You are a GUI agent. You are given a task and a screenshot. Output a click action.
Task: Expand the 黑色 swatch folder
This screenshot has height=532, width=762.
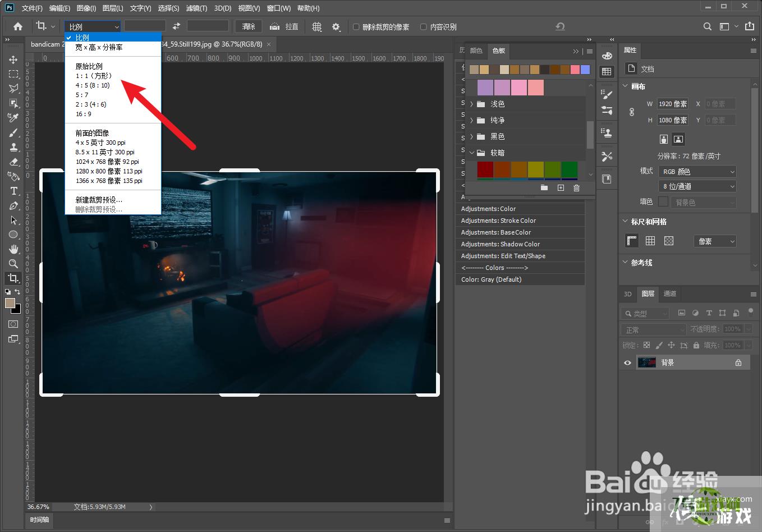[x=471, y=136]
